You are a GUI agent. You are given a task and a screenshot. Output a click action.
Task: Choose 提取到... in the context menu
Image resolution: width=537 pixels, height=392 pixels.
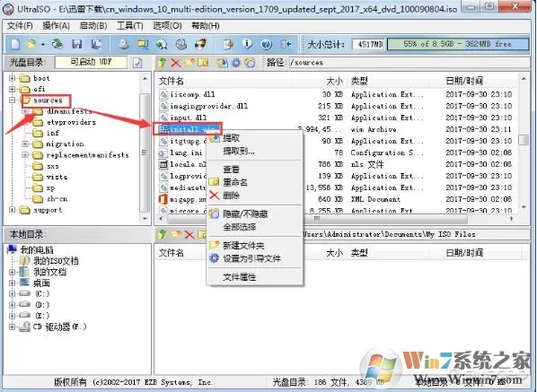pyautogui.click(x=255, y=151)
